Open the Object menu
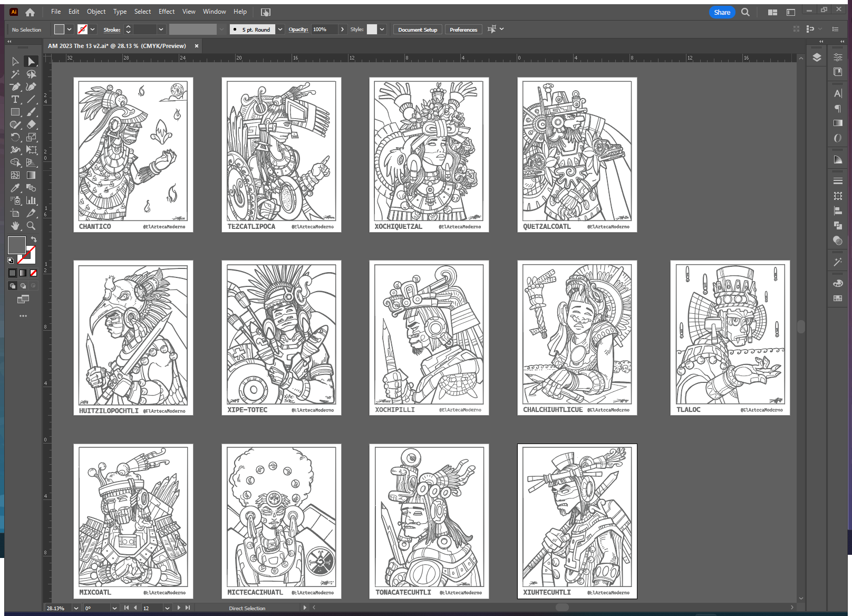 pyautogui.click(x=96, y=12)
